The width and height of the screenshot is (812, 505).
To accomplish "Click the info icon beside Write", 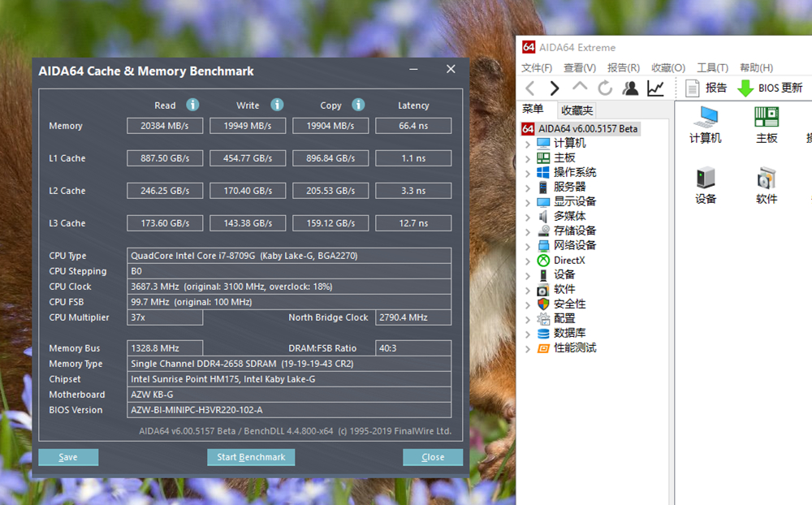I will 277,105.
